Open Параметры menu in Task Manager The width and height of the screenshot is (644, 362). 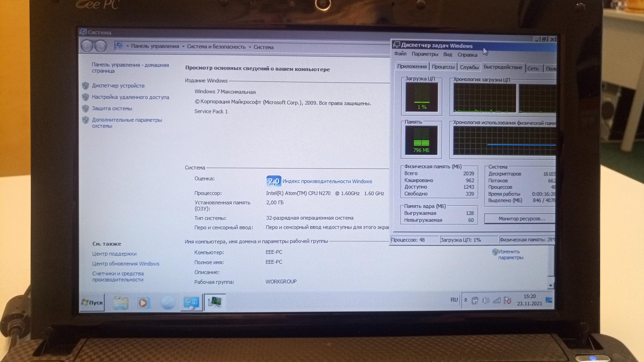(425, 54)
